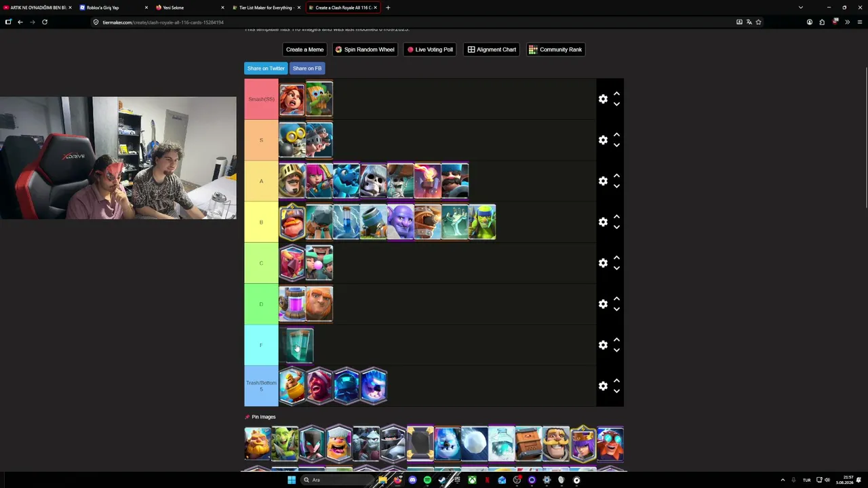Open the browser account profile icon
The image size is (868, 488).
click(x=810, y=22)
